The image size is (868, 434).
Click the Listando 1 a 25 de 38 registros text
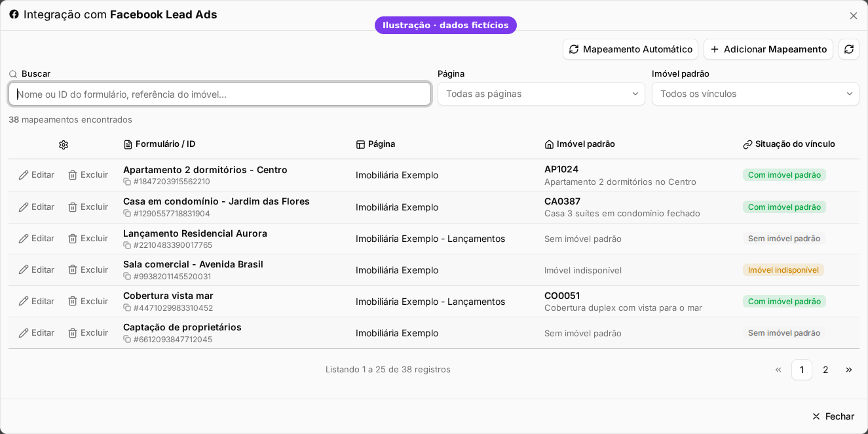(x=388, y=370)
